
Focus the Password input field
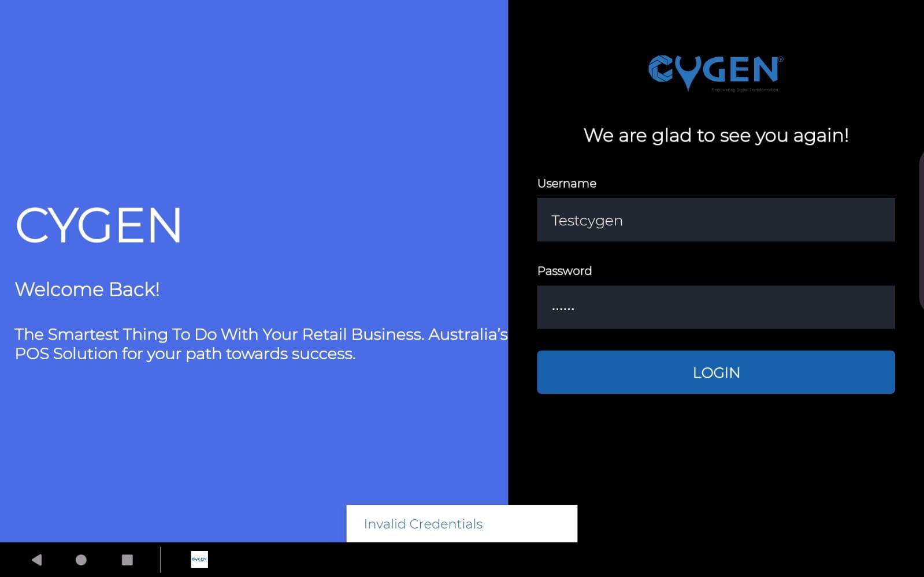[716, 307]
